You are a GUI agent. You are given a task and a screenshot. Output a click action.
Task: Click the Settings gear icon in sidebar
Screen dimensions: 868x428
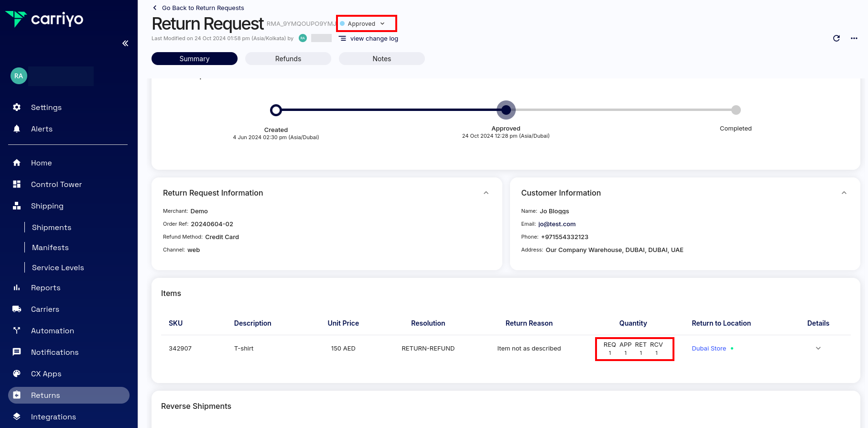coord(17,107)
